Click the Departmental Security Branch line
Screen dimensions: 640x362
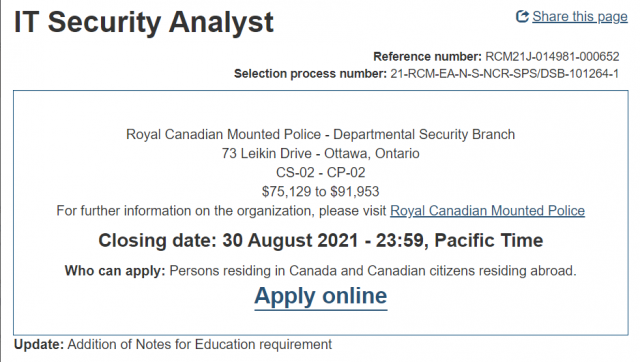[x=320, y=134]
